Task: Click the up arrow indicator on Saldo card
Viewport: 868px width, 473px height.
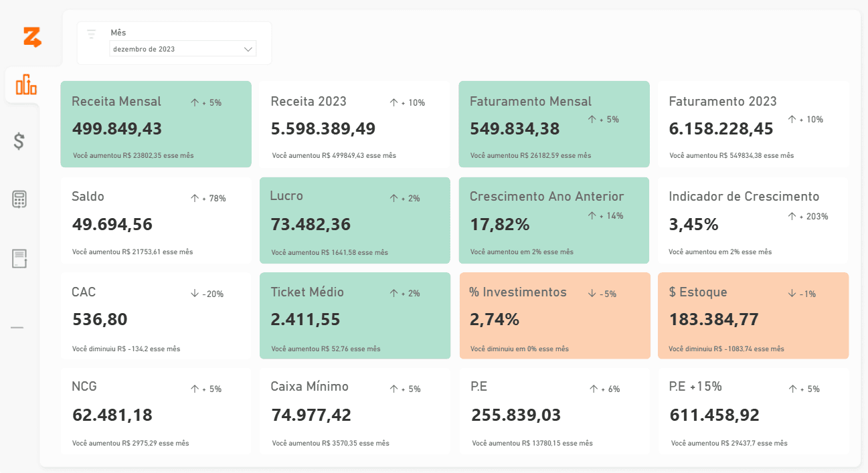Action: click(195, 198)
